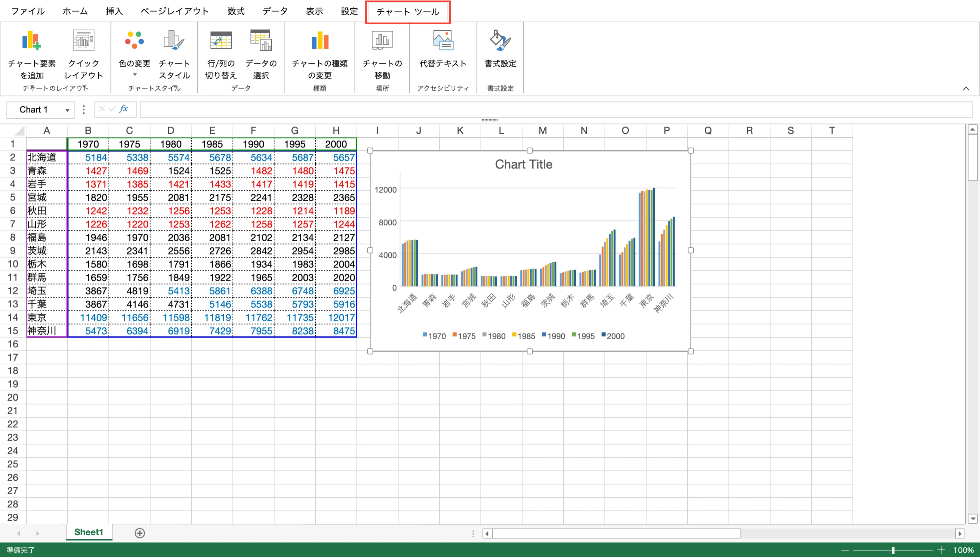Switch to the Data ribbon tab
Viewport: 980px width, 557px height.
[275, 11]
